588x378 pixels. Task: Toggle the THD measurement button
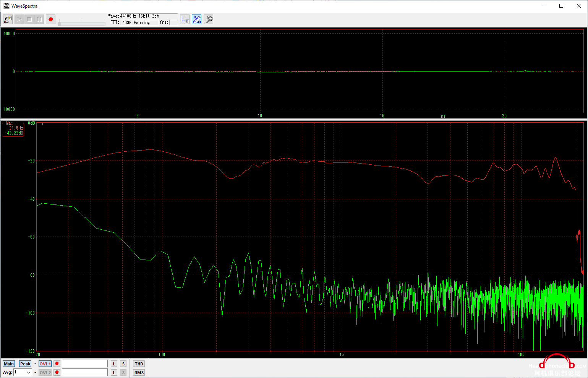(139, 364)
